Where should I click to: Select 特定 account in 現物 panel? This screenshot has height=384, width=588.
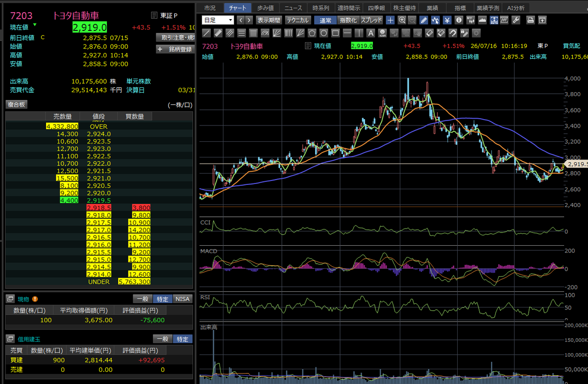[x=162, y=299]
